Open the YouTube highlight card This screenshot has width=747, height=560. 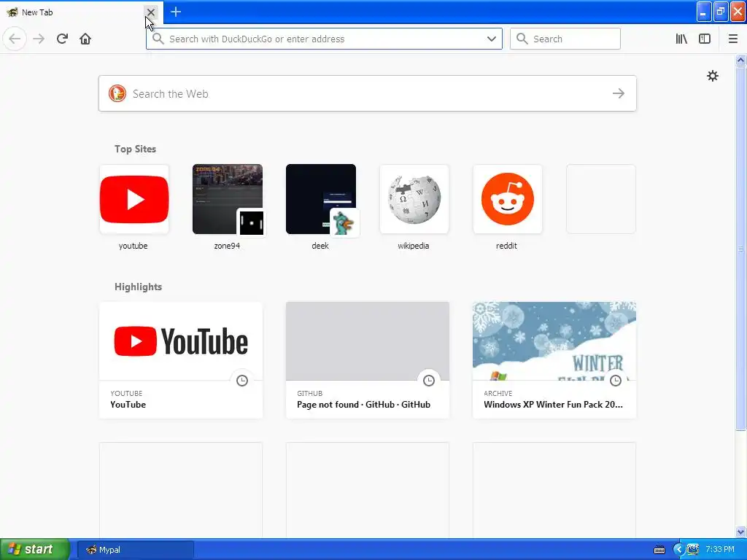[x=181, y=360]
